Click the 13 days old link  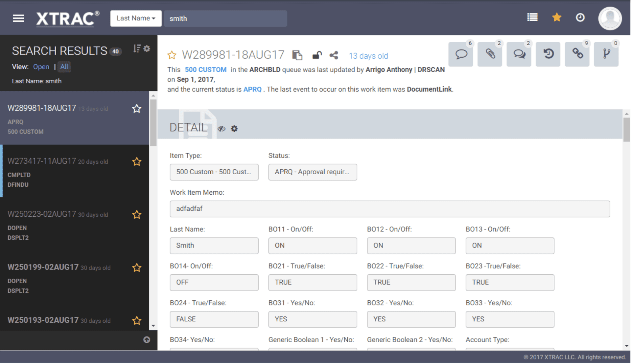tap(368, 56)
